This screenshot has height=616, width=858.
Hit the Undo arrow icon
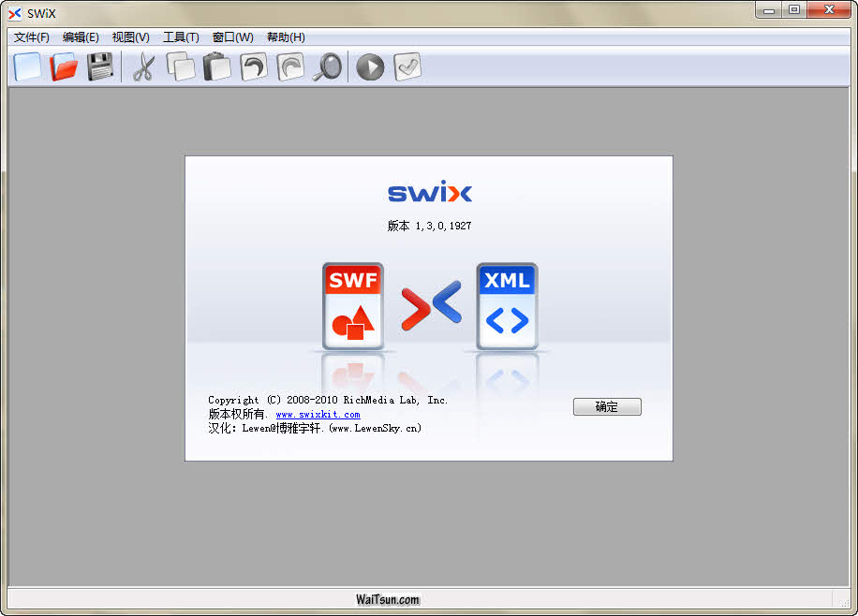254,66
